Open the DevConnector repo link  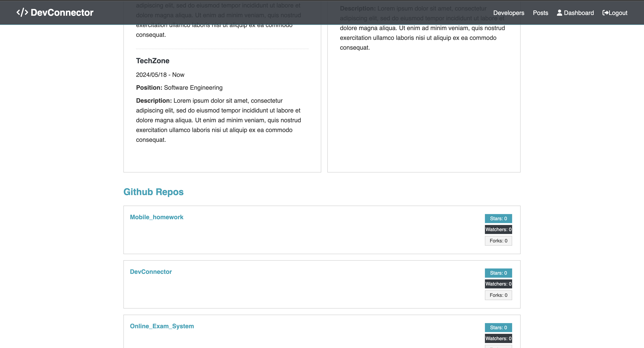(151, 272)
